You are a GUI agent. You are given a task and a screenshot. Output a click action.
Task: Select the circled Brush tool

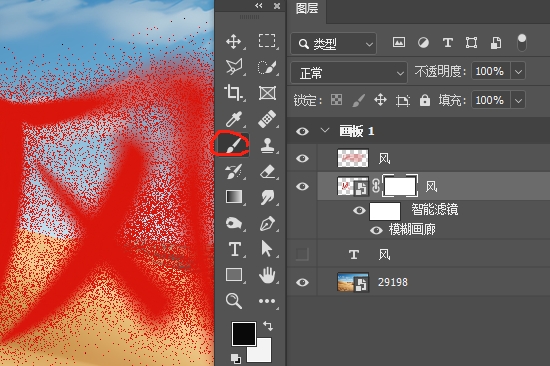click(234, 145)
